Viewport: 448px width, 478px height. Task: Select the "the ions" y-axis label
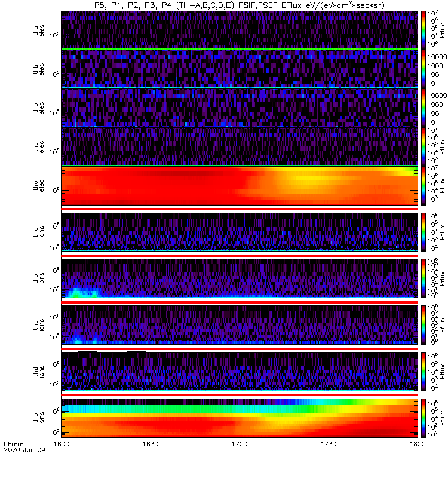[38, 418]
